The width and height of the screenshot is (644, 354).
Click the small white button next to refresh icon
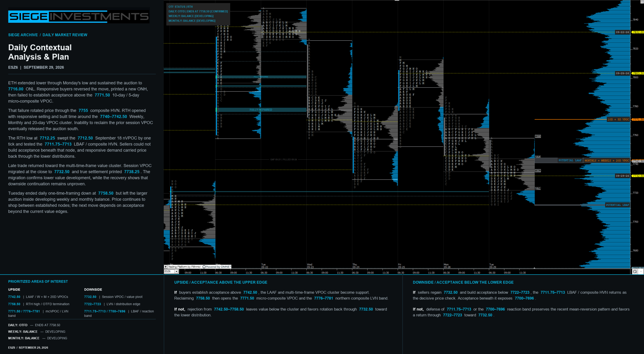[641, 271]
